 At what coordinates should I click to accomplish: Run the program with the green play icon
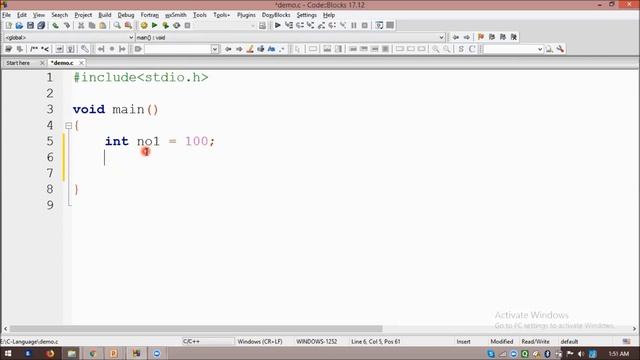154,25
